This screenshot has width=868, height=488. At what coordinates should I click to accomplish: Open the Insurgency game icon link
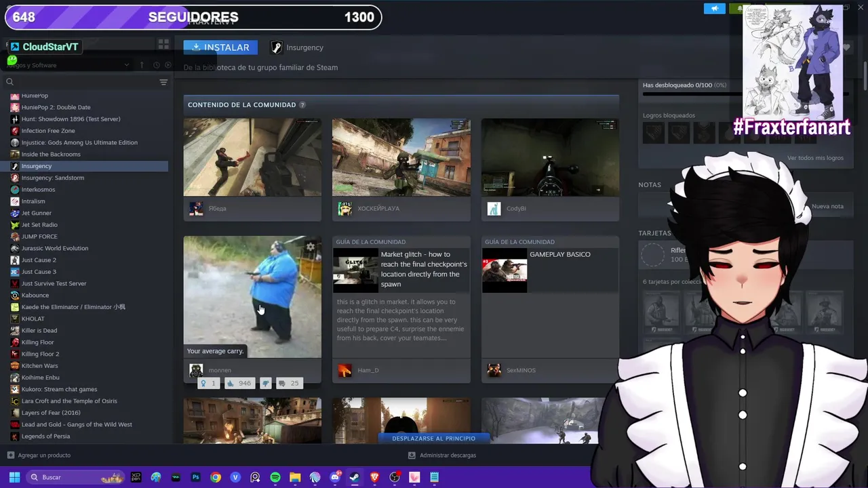(276, 47)
